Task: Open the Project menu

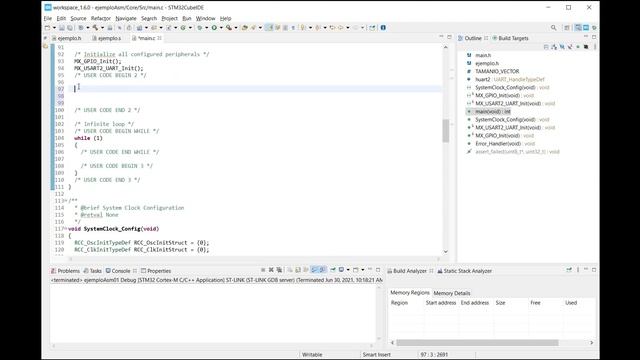Action: coord(169,18)
